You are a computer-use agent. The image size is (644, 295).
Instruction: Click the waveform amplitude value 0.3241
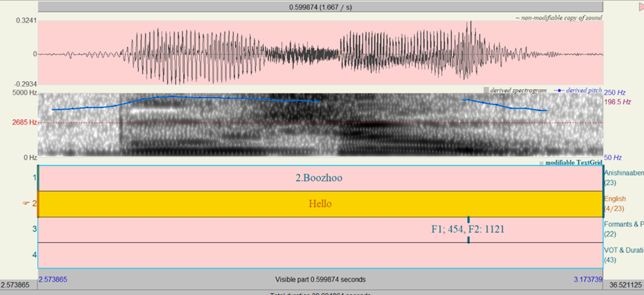[26, 20]
